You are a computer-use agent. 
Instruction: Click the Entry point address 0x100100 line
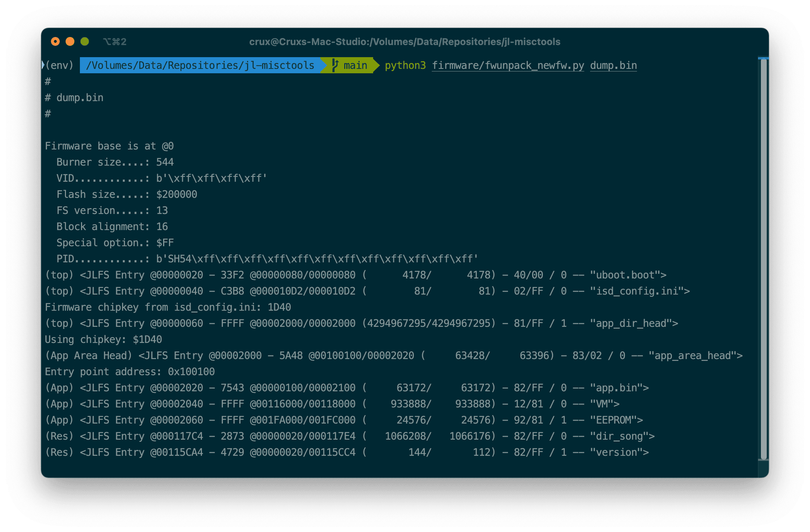click(130, 372)
